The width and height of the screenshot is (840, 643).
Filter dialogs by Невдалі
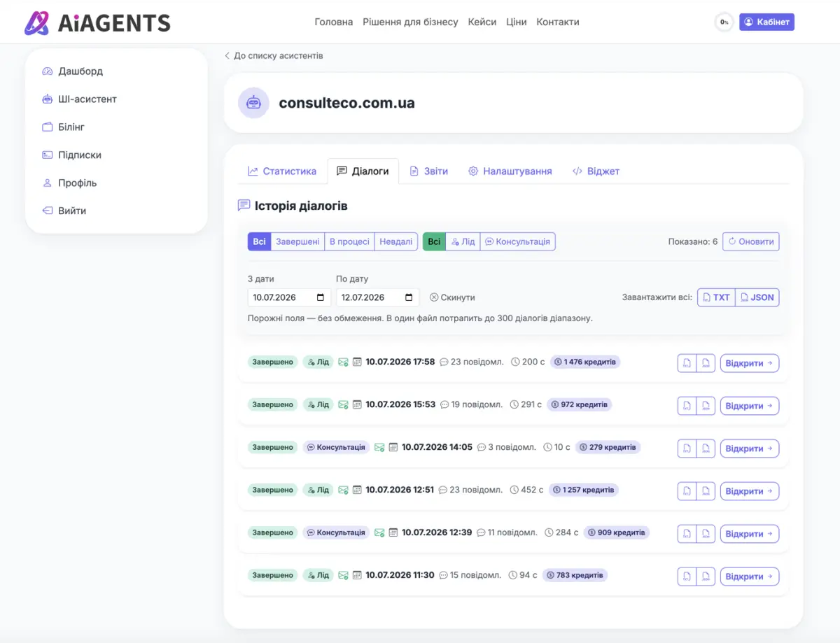pos(396,242)
